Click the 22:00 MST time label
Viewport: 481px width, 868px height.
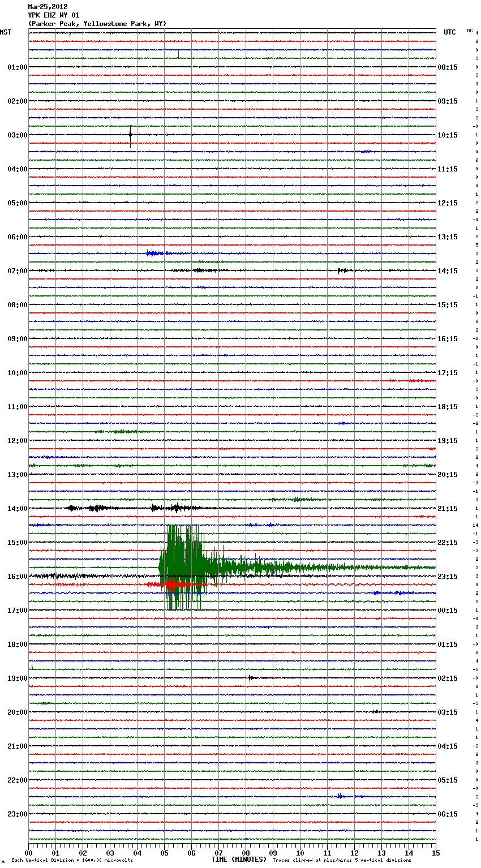click(18, 780)
